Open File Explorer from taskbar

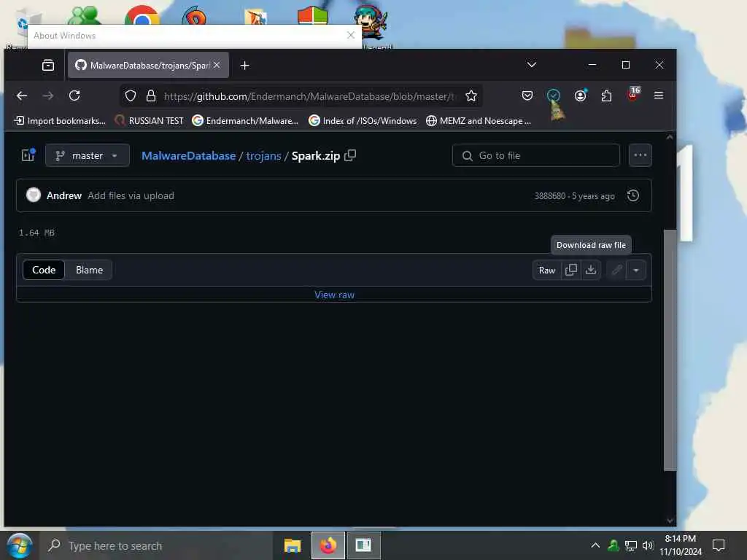(293, 545)
